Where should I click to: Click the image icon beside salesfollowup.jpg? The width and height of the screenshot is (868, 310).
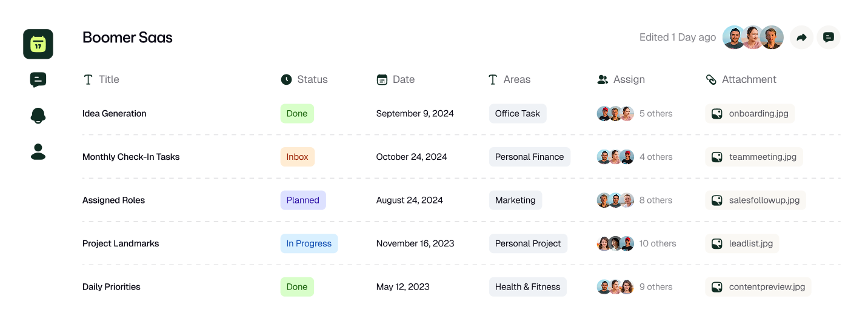(717, 200)
